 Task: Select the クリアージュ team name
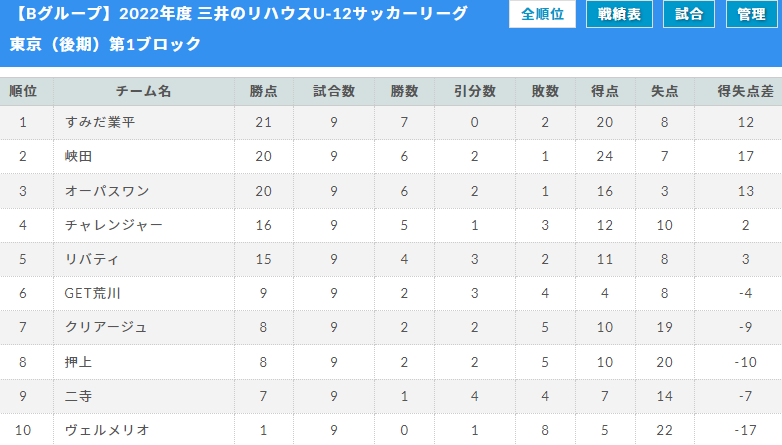click(x=106, y=327)
